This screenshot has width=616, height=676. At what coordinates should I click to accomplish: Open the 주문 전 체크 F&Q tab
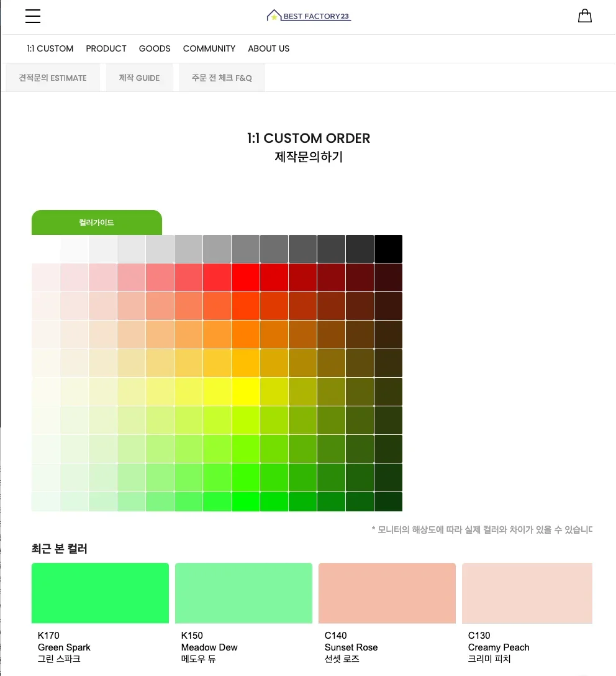click(222, 78)
